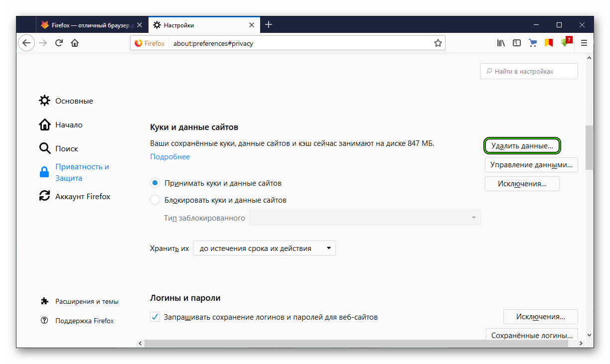Click the Удалить данные… button
The width and height of the screenshot is (610, 364).
(522, 146)
